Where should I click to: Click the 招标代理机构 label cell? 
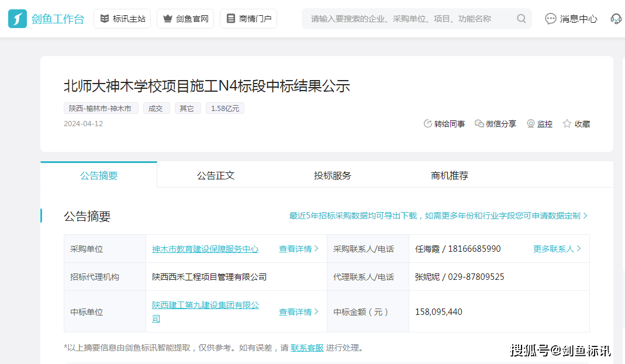point(105,277)
